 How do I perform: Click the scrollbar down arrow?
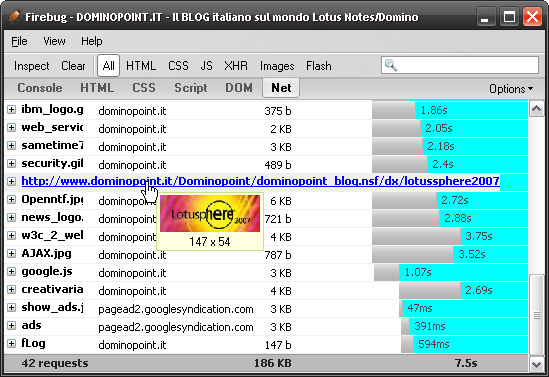pyautogui.click(x=536, y=364)
